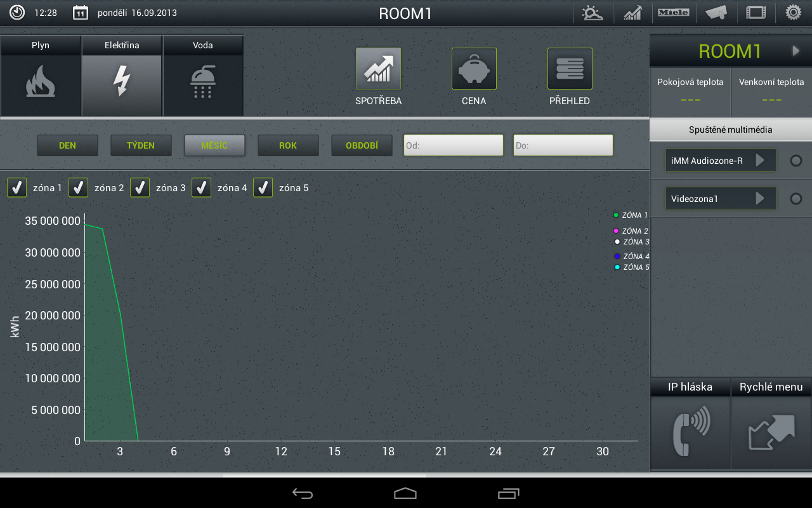Screen dimensions: 812x508
Task: Toggle the iMM Audiozone-R radio indicator
Action: (796, 161)
